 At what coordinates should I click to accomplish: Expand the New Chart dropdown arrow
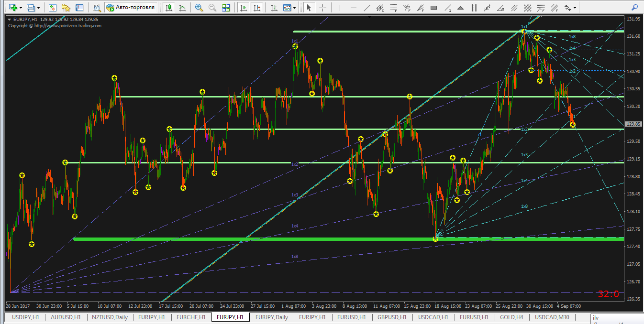(x=20, y=8)
